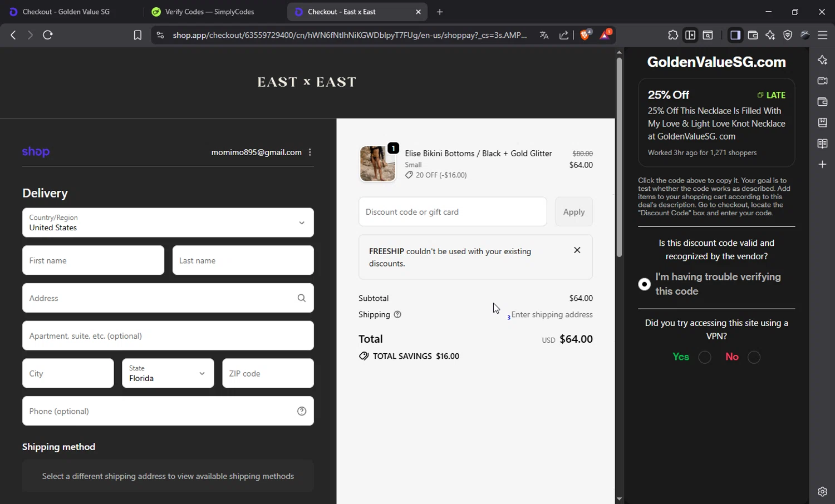Click the share icon in address bar

tap(564, 35)
